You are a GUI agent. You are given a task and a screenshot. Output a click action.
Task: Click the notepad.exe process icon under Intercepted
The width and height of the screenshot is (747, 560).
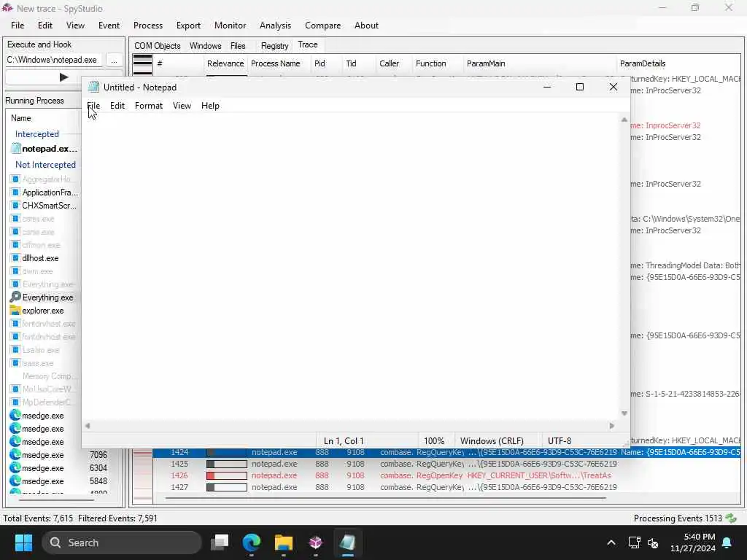tap(16, 149)
